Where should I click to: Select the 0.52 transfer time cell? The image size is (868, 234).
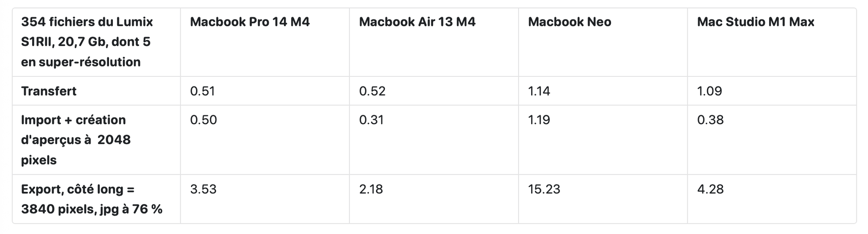(372, 91)
